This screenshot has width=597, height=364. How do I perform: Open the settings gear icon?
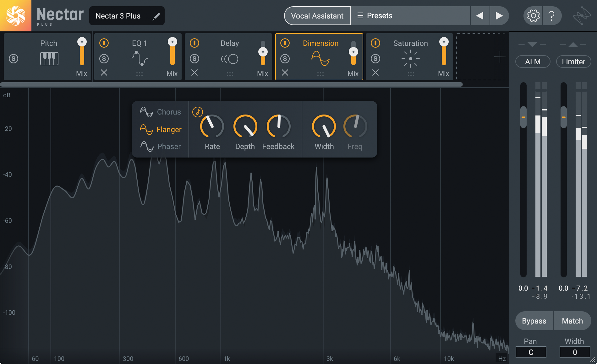[x=533, y=16]
